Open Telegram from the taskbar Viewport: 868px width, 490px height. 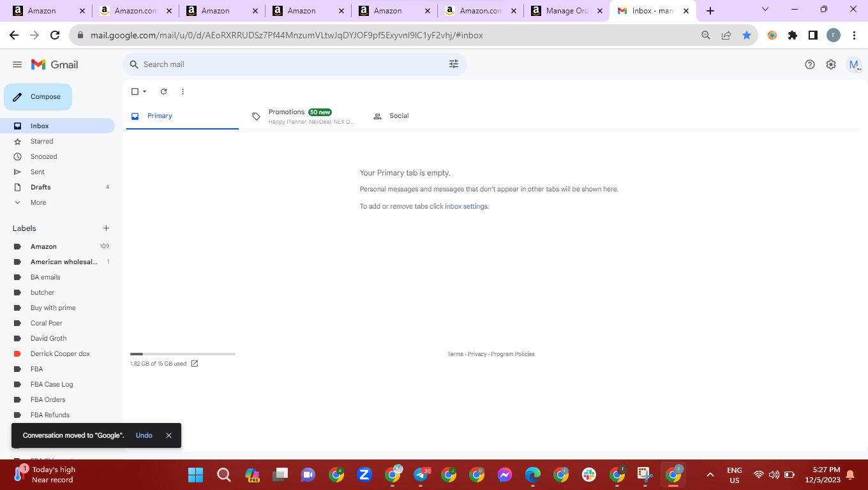421,475
